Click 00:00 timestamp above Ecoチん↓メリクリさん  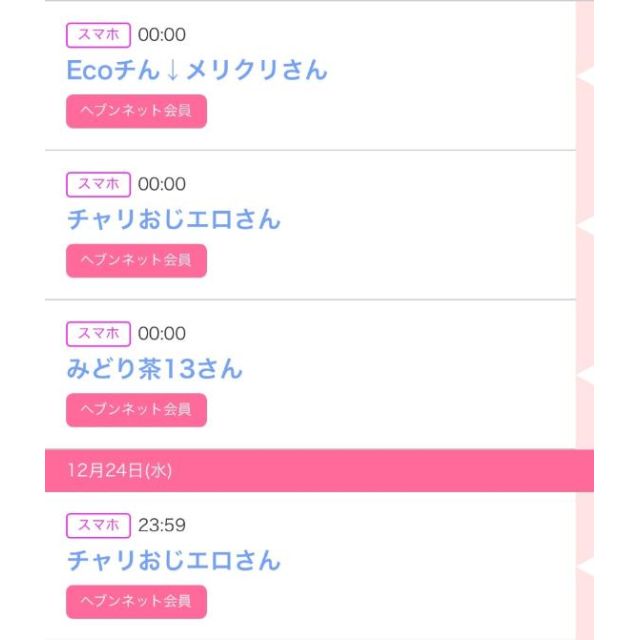[162, 35]
